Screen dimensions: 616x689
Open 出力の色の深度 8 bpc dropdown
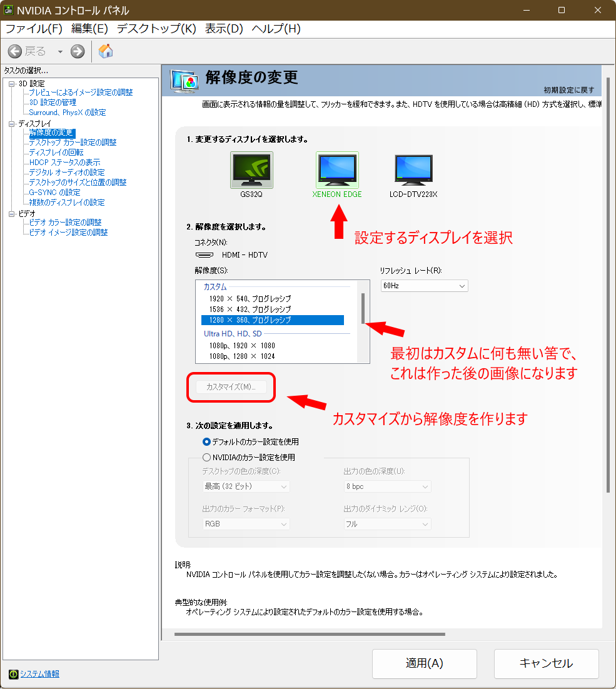pyautogui.click(x=388, y=486)
